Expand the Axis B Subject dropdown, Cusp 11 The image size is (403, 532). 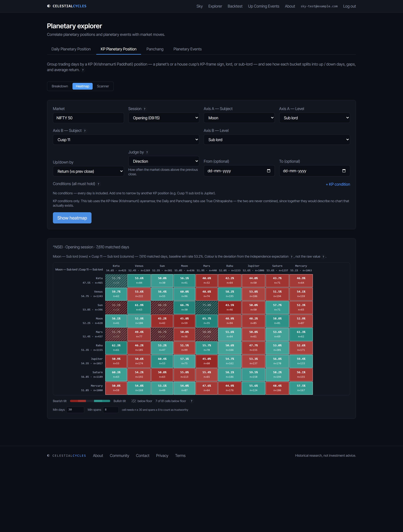click(x=126, y=140)
